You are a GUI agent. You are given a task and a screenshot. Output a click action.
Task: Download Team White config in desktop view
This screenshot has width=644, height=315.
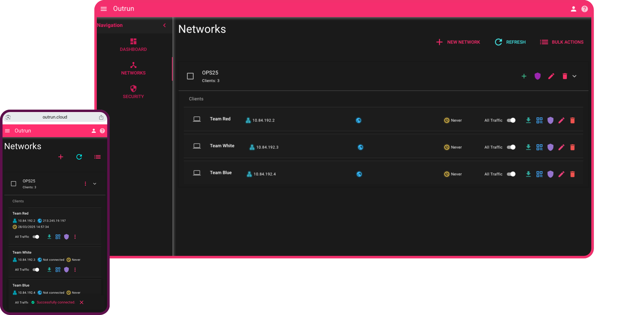click(528, 147)
